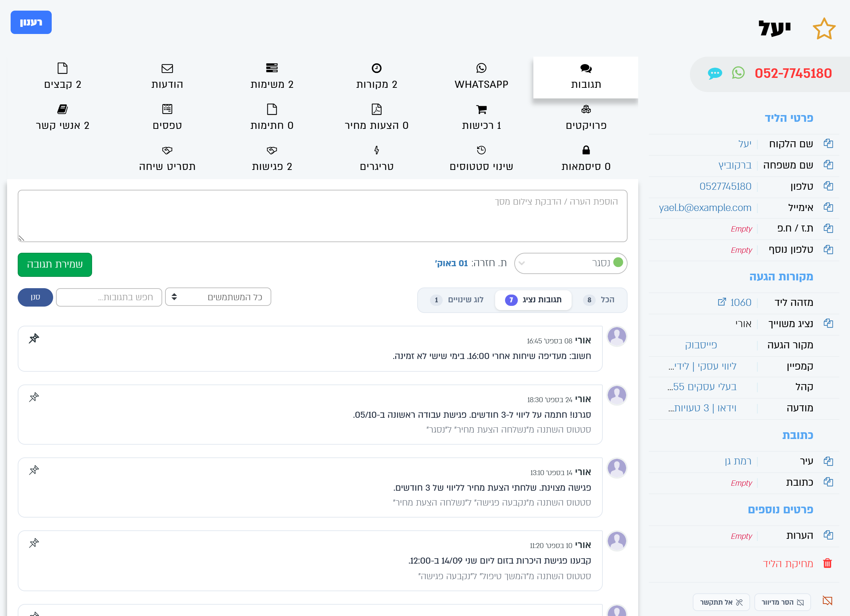Screen dimensions: 850x616
Task: Copy the שם משפחה field value
Action: tap(828, 165)
